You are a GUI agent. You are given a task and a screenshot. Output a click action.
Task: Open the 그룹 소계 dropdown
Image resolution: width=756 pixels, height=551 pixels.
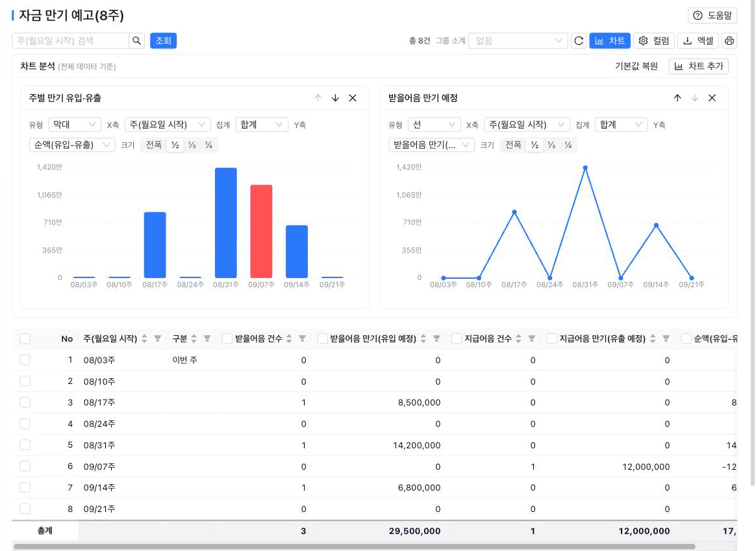point(518,41)
